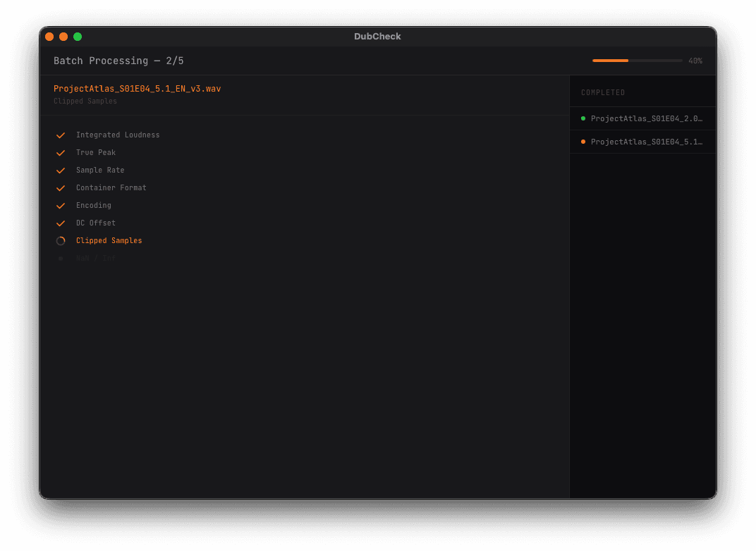
Task: Click the Batch Processing 2/5 heading
Action: pos(118,61)
